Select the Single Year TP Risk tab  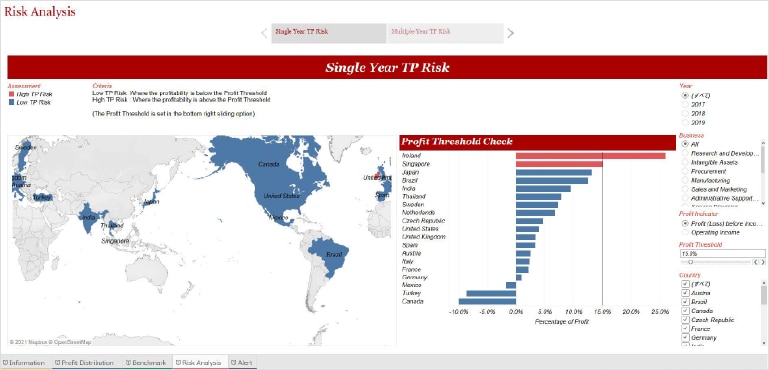click(x=329, y=33)
